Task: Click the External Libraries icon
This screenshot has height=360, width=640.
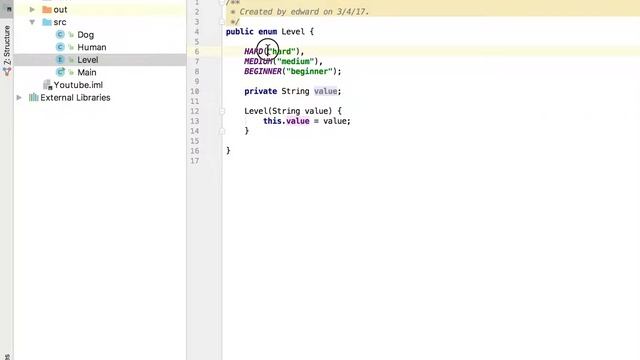Action: point(33,98)
